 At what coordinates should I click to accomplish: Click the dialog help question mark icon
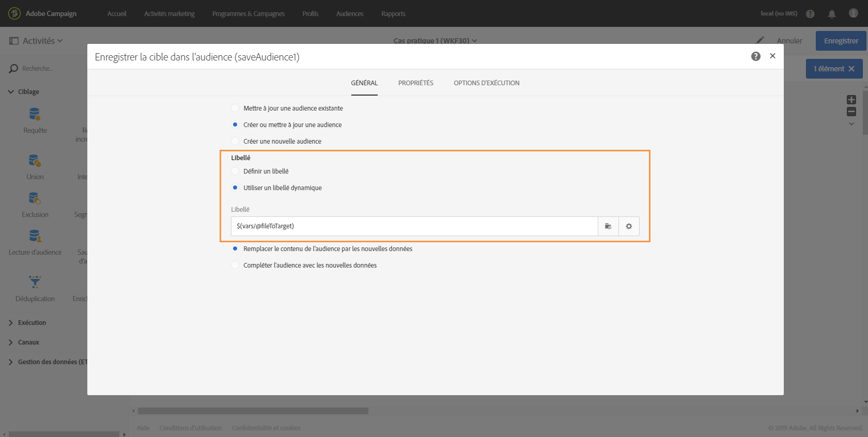(756, 56)
